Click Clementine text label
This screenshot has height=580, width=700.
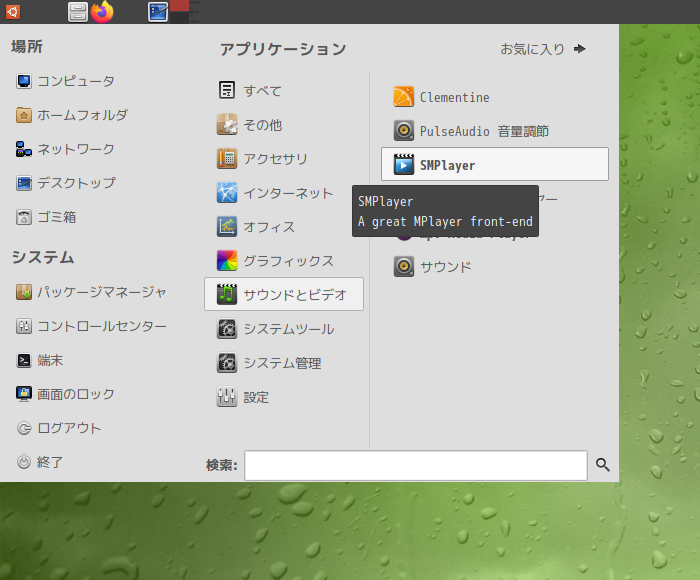pos(454,97)
